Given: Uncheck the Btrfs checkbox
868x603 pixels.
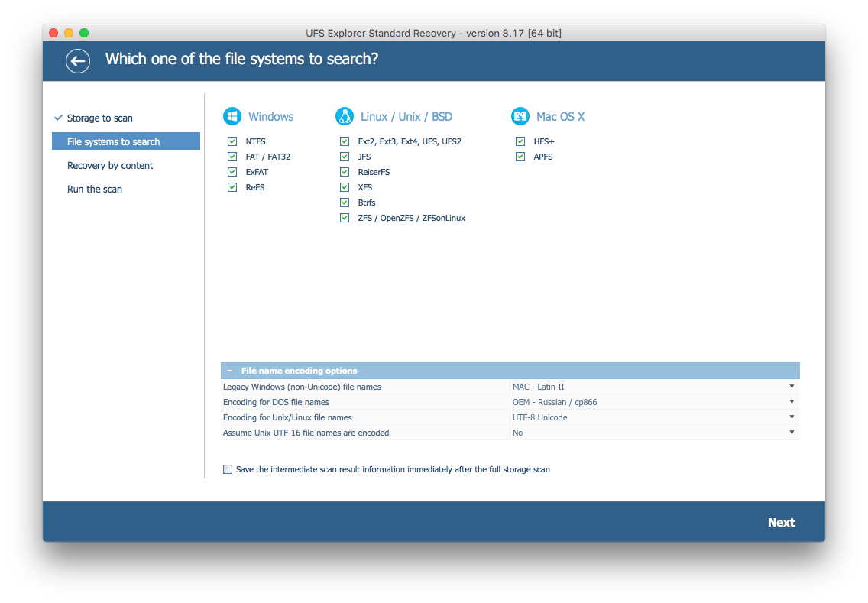Looking at the screenshot, I should coord(345,203).
